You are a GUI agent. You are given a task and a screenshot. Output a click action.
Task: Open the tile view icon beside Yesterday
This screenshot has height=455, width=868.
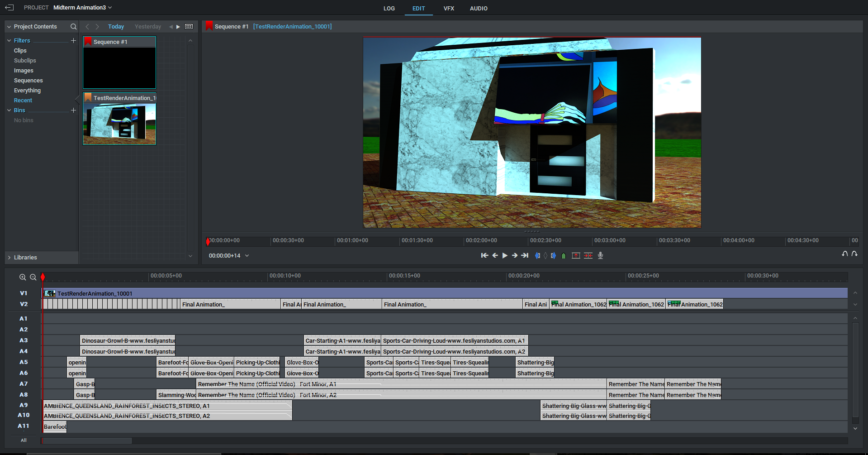[189, 26]
